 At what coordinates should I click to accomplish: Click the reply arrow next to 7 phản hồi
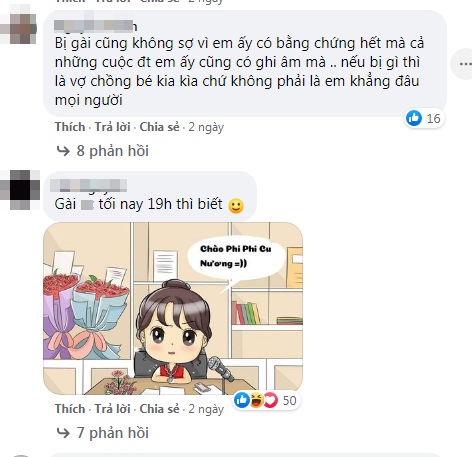click(x=63, y=433)
